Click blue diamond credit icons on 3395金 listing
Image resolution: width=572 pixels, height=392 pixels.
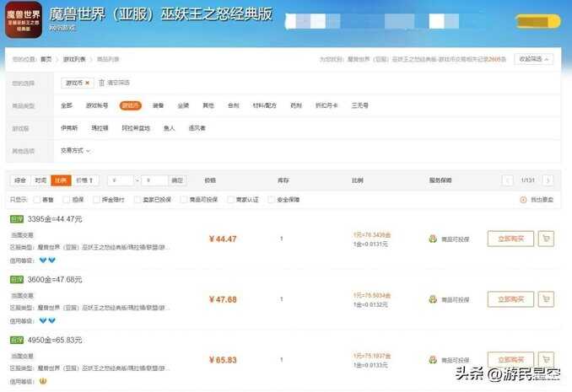click(x=47, y=260)
